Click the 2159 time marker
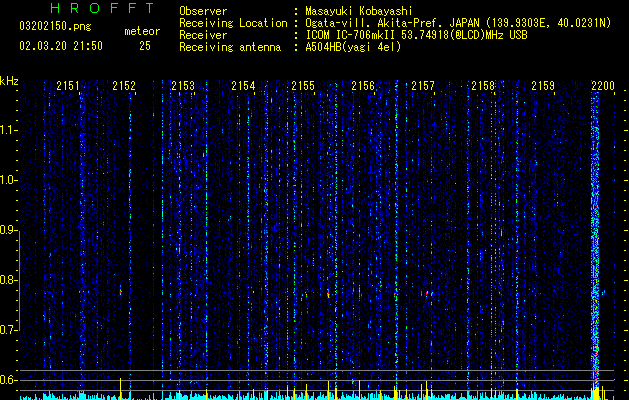This screenshot has width=629, height=400. (543, 85)
